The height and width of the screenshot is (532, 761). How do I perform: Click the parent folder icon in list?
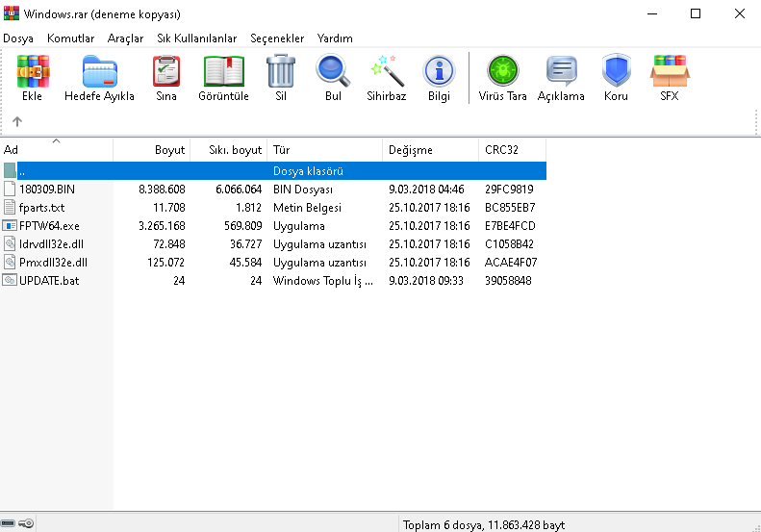[x=10, y=170]
